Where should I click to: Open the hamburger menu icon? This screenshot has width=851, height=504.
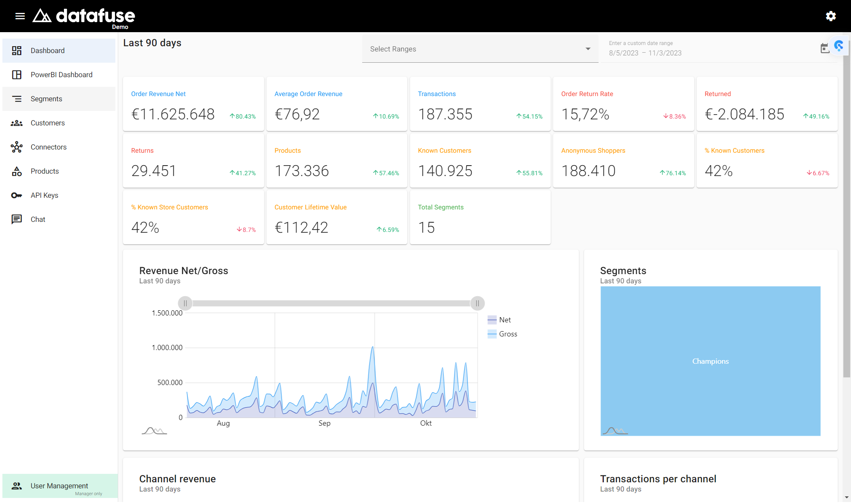tap(20, 16)
